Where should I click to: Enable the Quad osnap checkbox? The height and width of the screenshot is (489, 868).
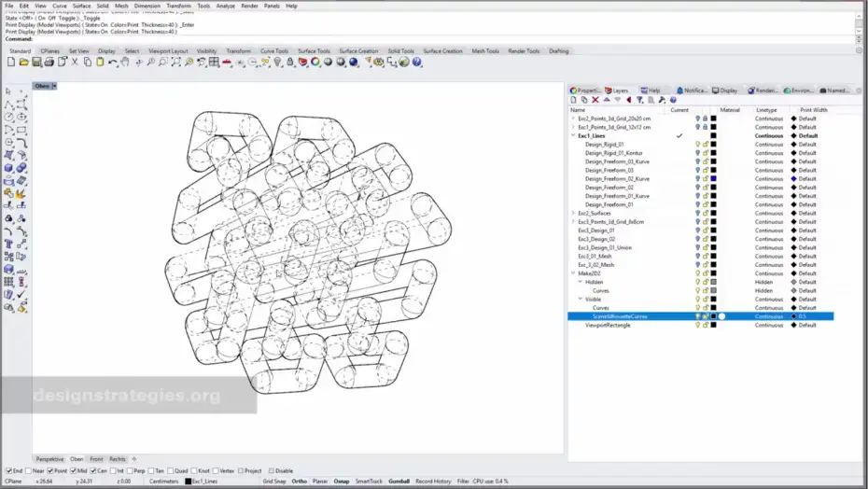171,470
